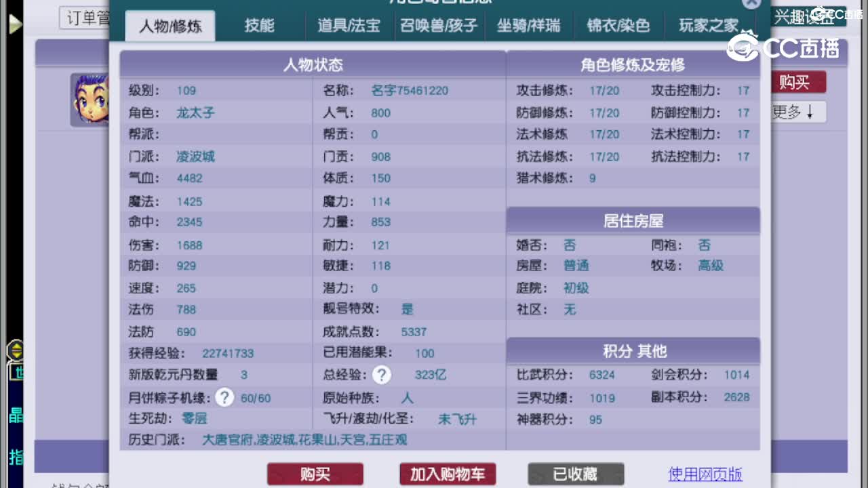This screenshot has height=488, width=868.
Task: Click the 已收藏 button
Action: (575, 474)
